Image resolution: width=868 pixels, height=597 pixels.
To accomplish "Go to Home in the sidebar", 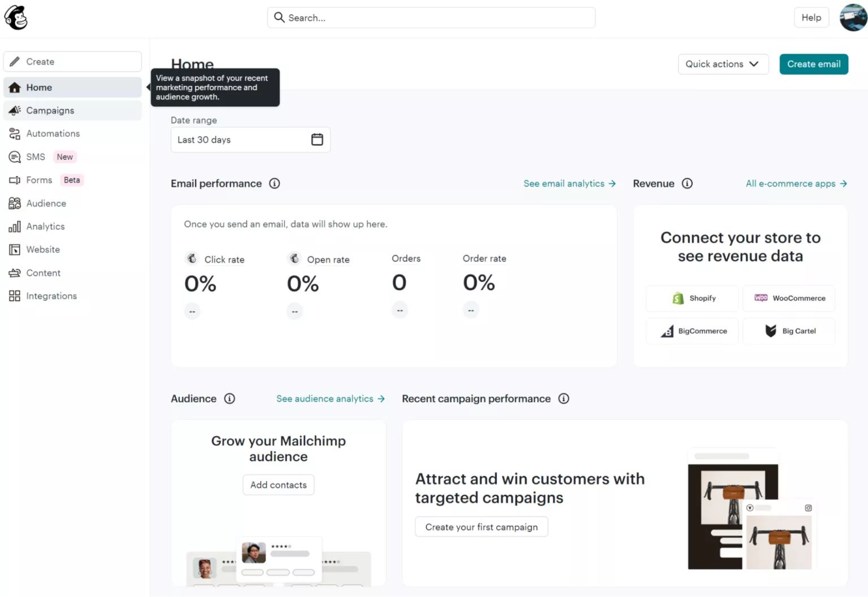I will [39, 87].
